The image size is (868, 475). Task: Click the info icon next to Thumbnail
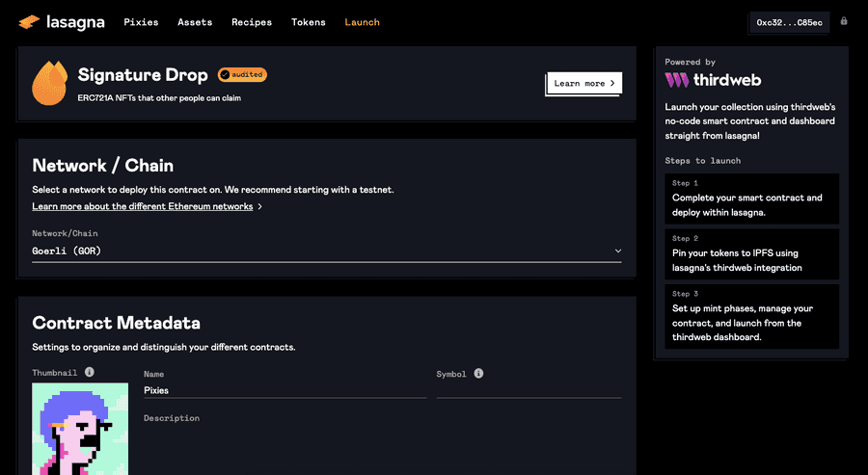[x=89, y=372]
